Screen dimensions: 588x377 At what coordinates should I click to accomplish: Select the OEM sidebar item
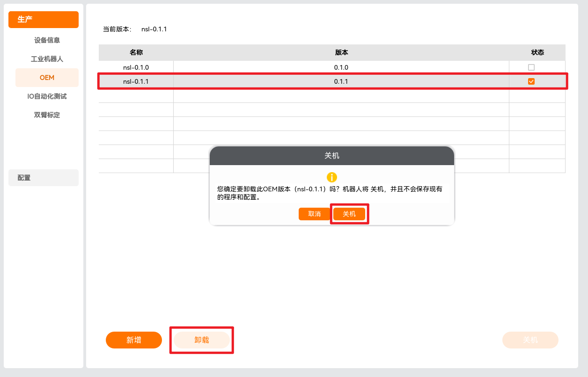[x=47, y=78]
